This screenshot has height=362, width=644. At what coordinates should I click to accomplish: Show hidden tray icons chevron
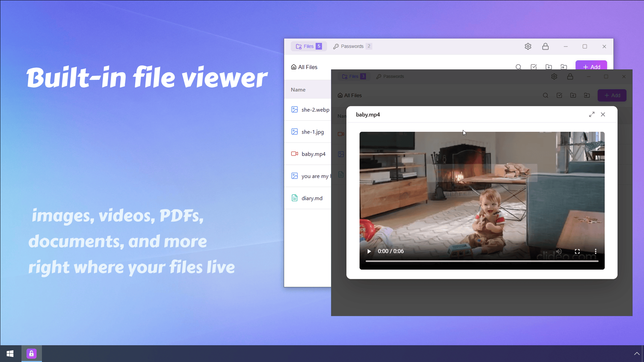point(637,354)
